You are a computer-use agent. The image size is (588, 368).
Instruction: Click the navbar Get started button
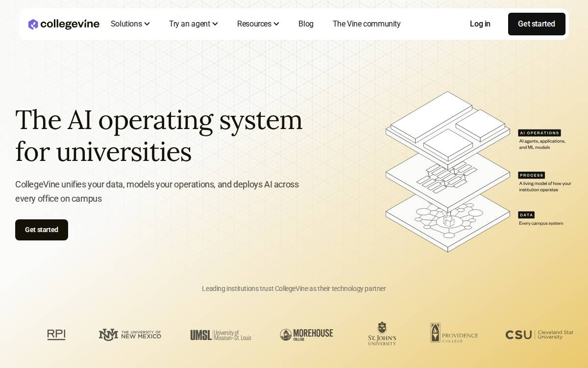(537, 24)
